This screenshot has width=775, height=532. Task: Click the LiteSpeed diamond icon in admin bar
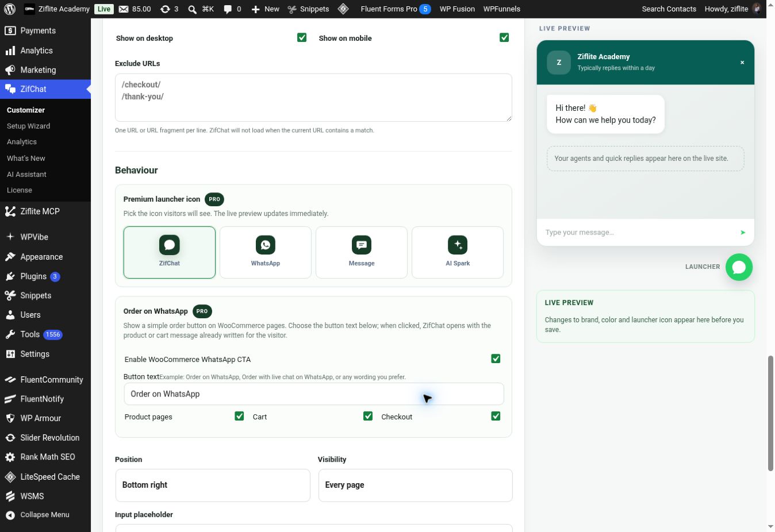[x=343, y=9]
